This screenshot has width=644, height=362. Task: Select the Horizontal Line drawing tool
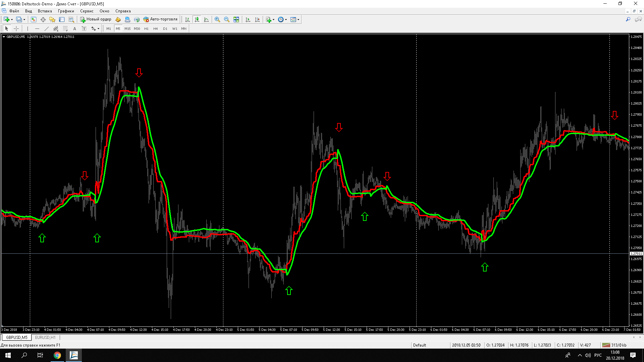(x=37, y=28)
